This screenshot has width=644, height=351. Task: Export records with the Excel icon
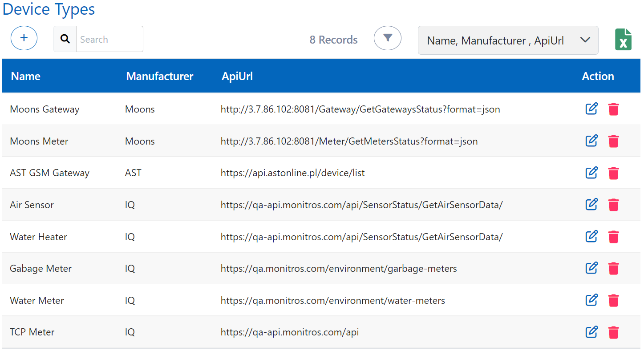(623, 40)
